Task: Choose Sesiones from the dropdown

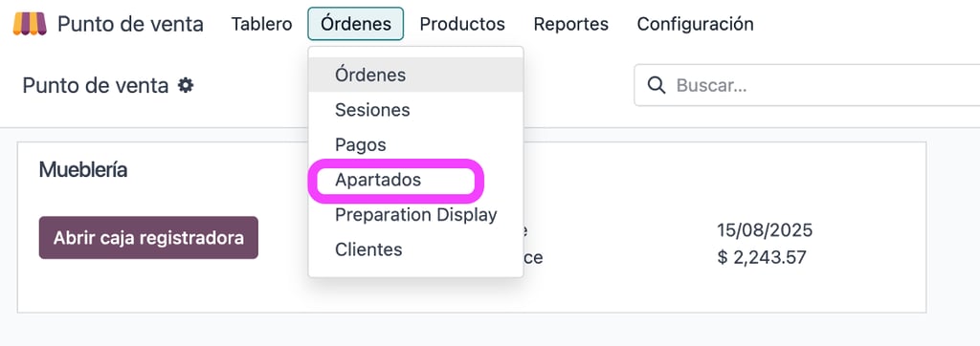Action: pos(415,110)
